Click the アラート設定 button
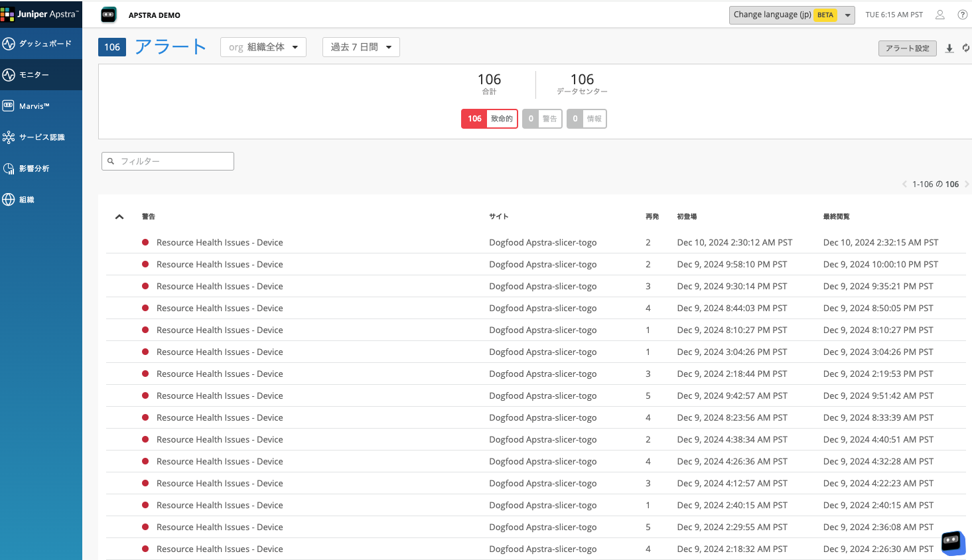Image resolution: width=972 pixels, height=560 pixels. point(907,48)
